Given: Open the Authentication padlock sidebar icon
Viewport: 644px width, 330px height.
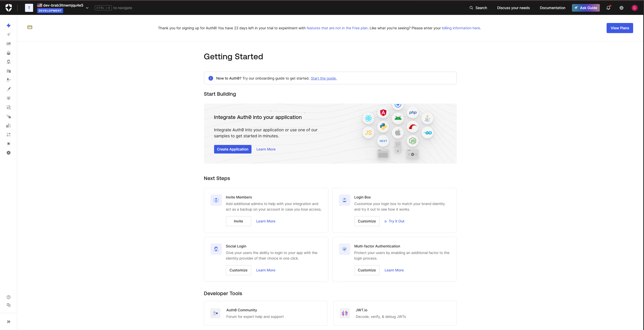Looking at the screenshot, I should tap(9, 62).
